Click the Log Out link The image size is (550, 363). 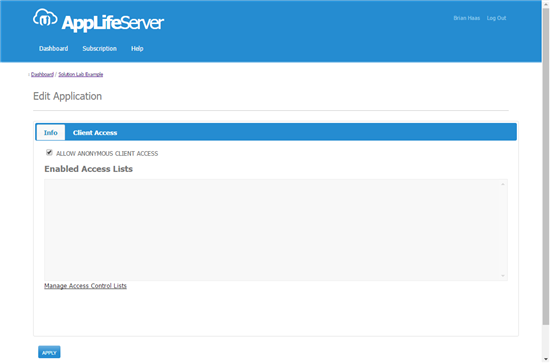click(x=496, y=18)
